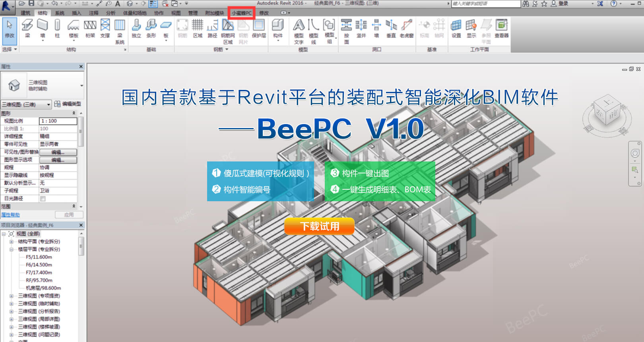Switch to the 建筑 ribbon tab
Viewport: 644px width, 342px height.
pyautogui.click(x=25, y=13)
